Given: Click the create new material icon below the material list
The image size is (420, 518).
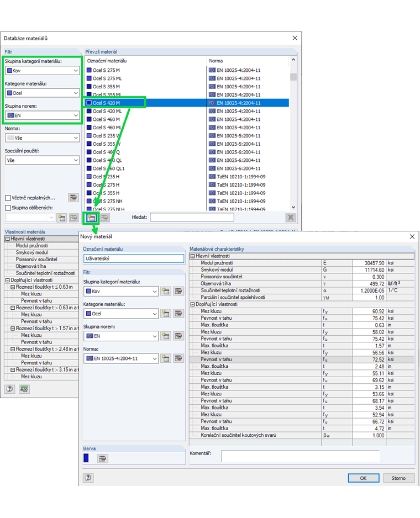Looking at the screenshot, I should pos(91,218).
